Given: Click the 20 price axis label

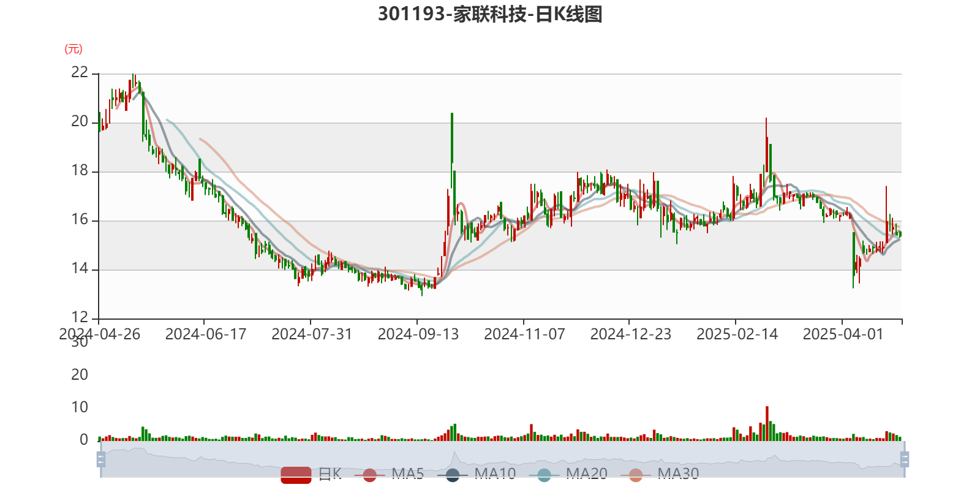Looking at the screenshot, I should (80, 121).
